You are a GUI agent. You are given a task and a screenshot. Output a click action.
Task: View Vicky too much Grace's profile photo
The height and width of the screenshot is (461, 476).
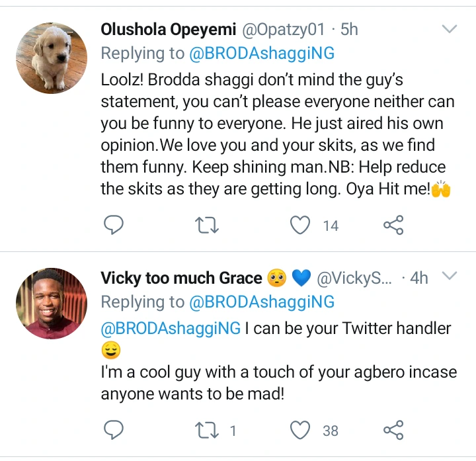click(x=52, y=302)
